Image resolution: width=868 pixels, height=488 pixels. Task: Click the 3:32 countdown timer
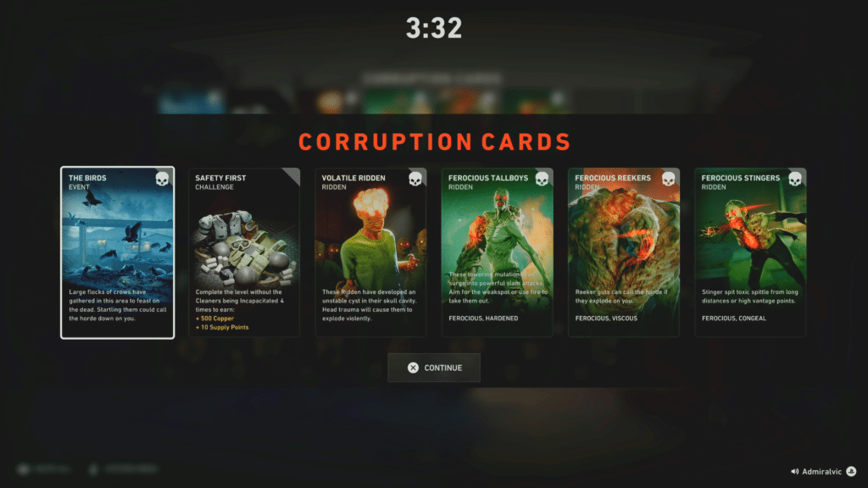tap(434, 28)
